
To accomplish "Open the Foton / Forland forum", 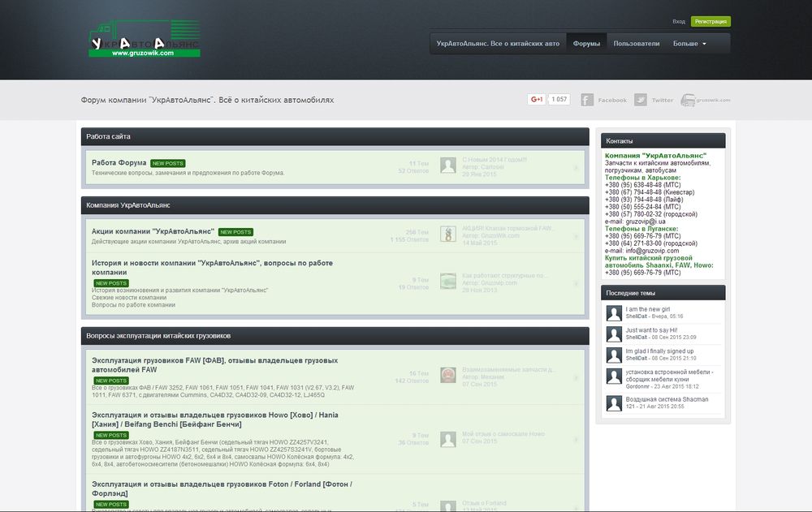I will click(x=222, y=488).
